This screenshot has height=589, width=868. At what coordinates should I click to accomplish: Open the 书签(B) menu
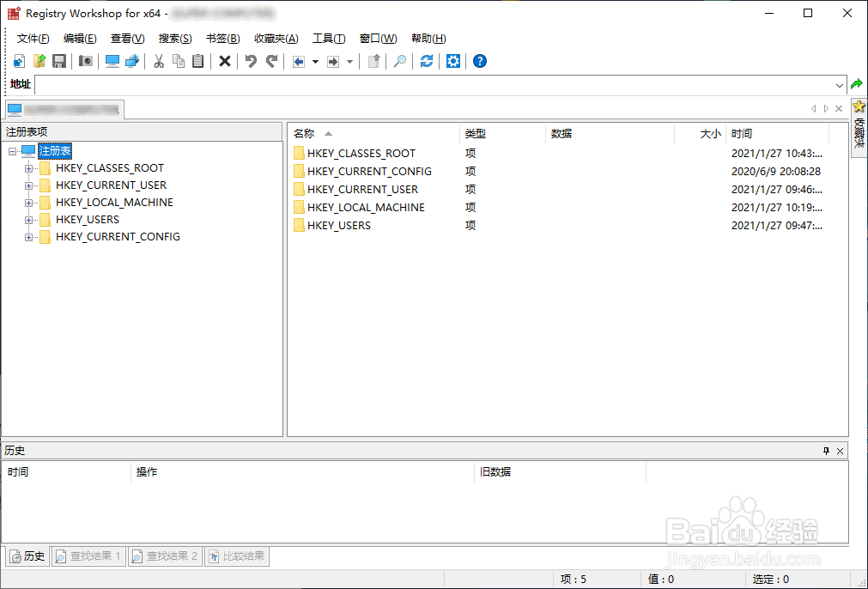click(x=222, y=38)
